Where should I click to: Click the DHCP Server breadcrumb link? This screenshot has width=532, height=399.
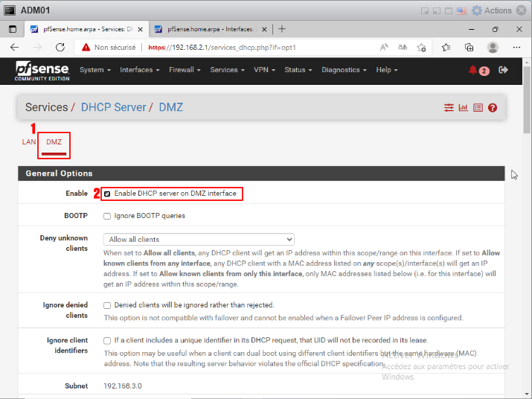[113, 107]
